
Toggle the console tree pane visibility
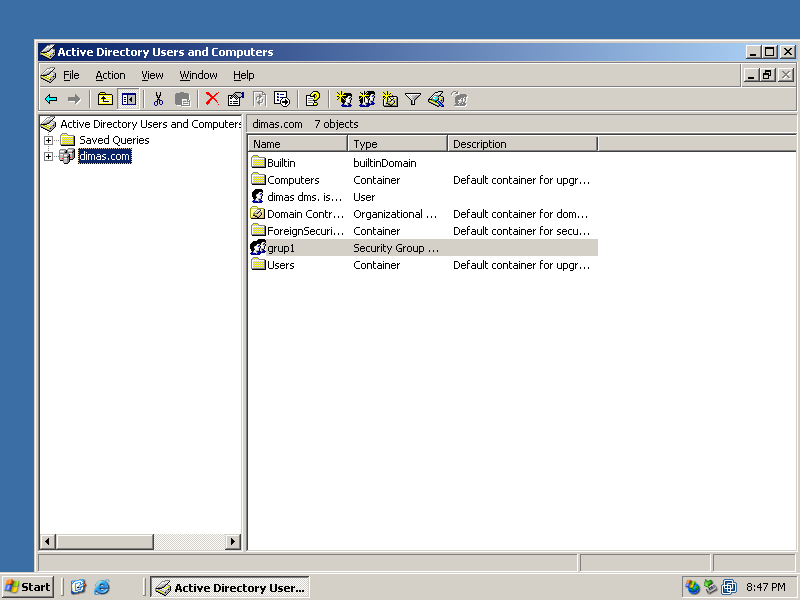tap(128, 99)
